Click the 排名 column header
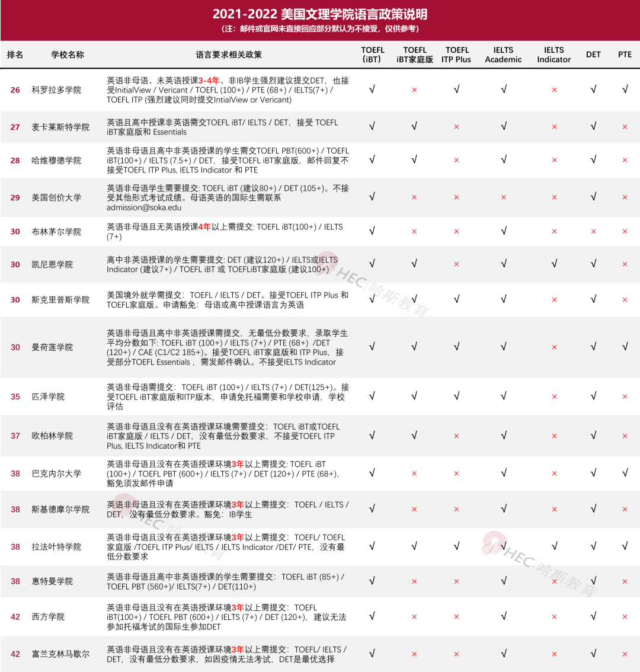This screenshot has width=640, height=672. pos(15,55)
